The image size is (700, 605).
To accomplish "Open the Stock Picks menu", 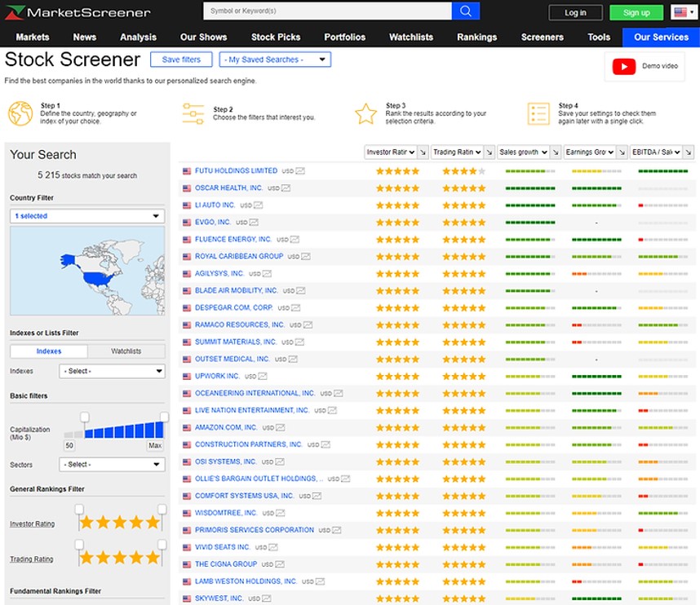I will point(276,38).
